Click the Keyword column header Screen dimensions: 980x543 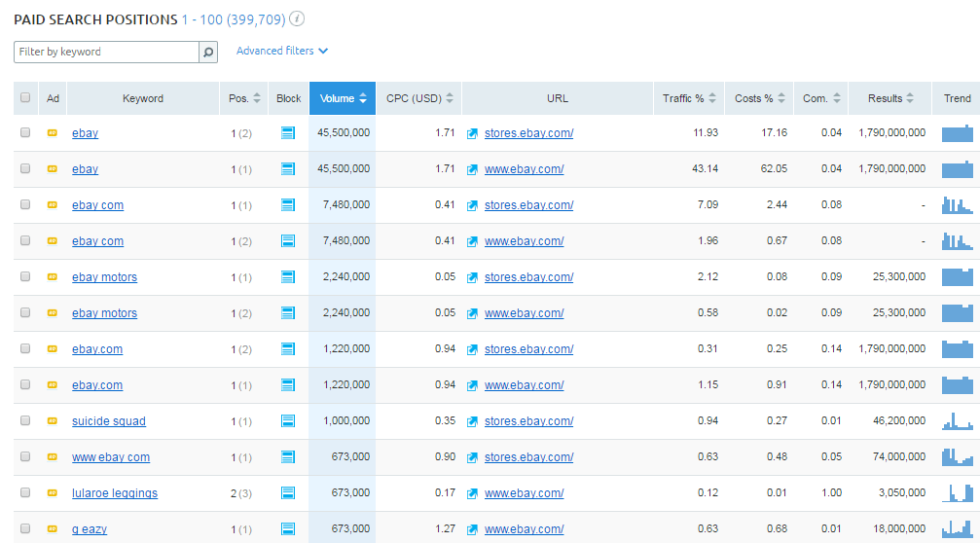[143, 98]
